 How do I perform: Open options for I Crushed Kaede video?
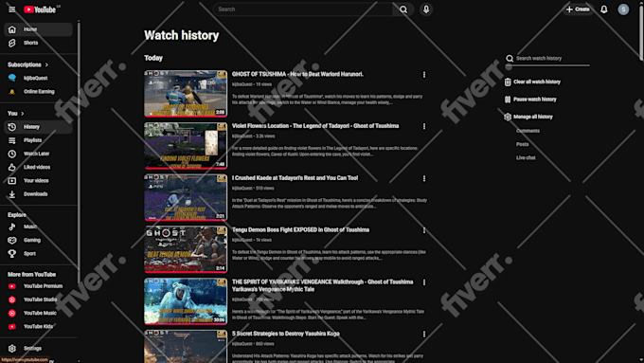pos(424,178)
